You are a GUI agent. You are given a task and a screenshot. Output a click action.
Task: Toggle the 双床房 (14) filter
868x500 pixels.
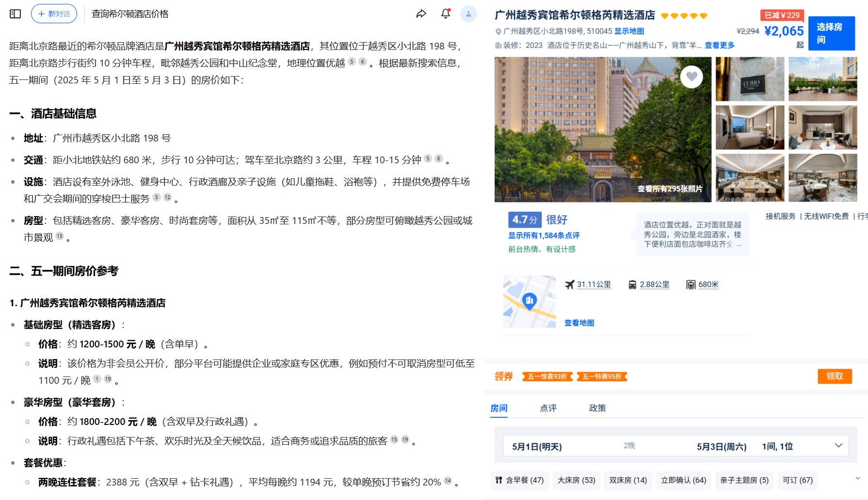pyautogui.click(x=628, y=480)
